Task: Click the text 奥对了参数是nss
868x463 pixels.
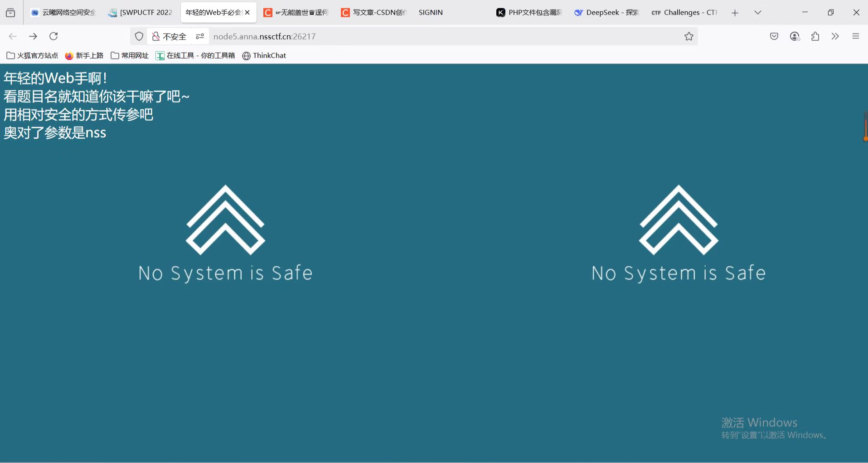Action: pyautogui.click(x=55, y=132)
